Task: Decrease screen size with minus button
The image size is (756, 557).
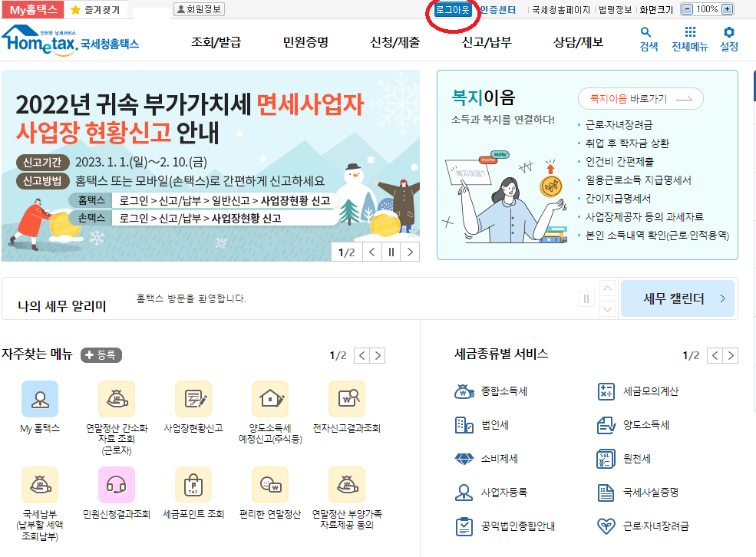Action: (x=688, y=9)
